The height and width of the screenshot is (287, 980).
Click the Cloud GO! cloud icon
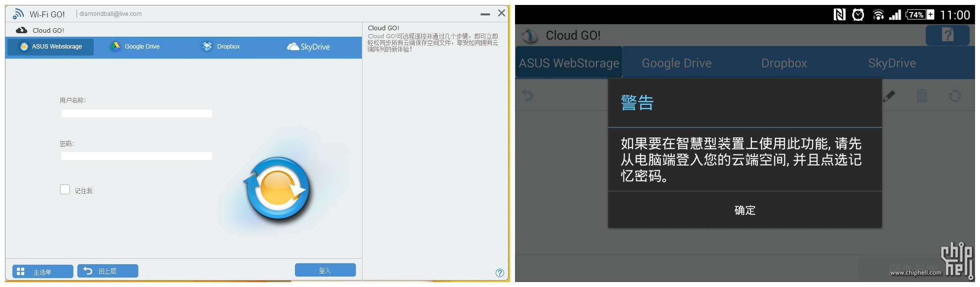coord(21,30)
